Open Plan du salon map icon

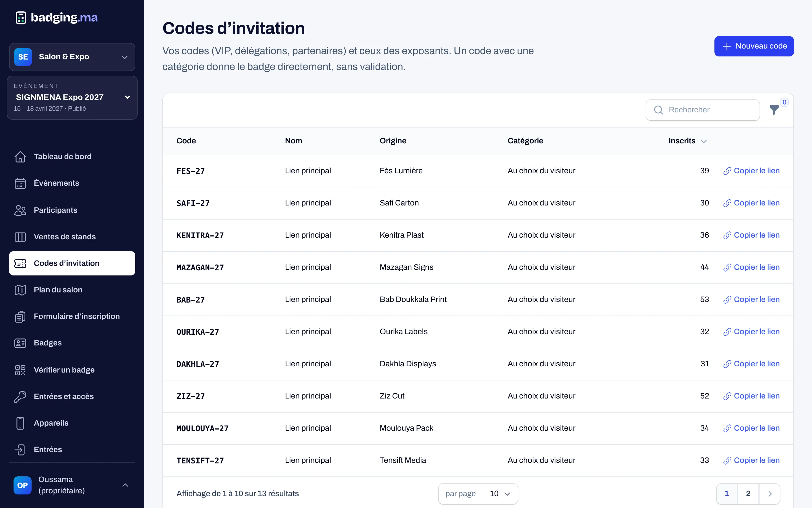[20, 290]
